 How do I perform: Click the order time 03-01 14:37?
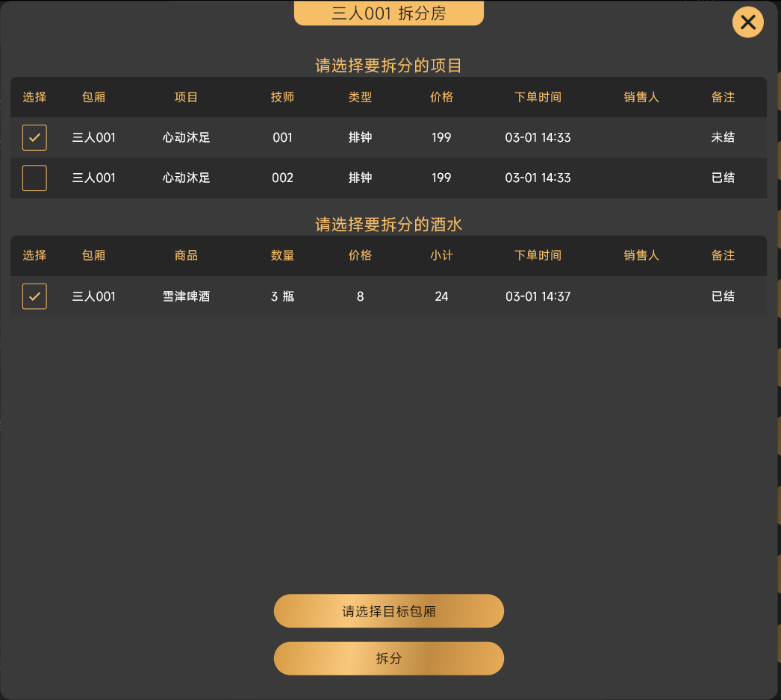(538, 296)
